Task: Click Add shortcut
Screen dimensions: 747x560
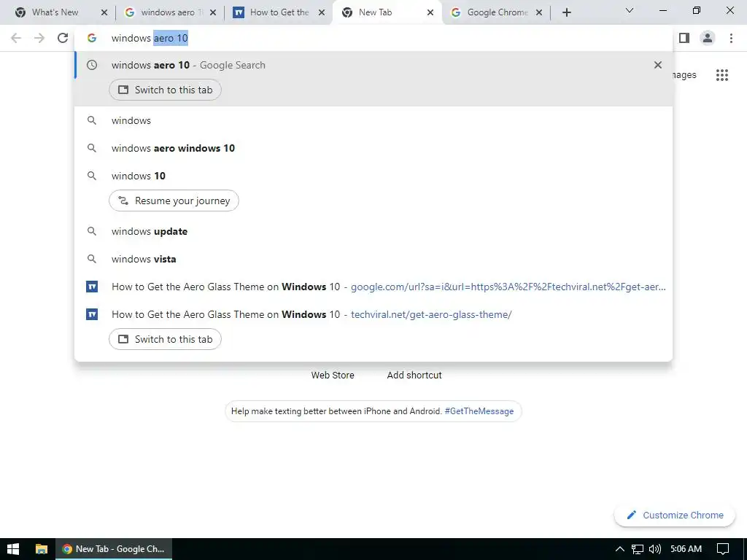Action: 414,376
